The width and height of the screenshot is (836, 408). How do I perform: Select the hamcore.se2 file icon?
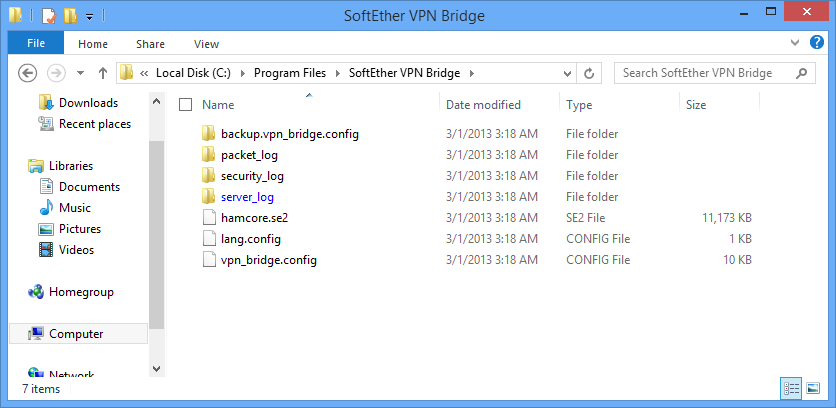209,218
